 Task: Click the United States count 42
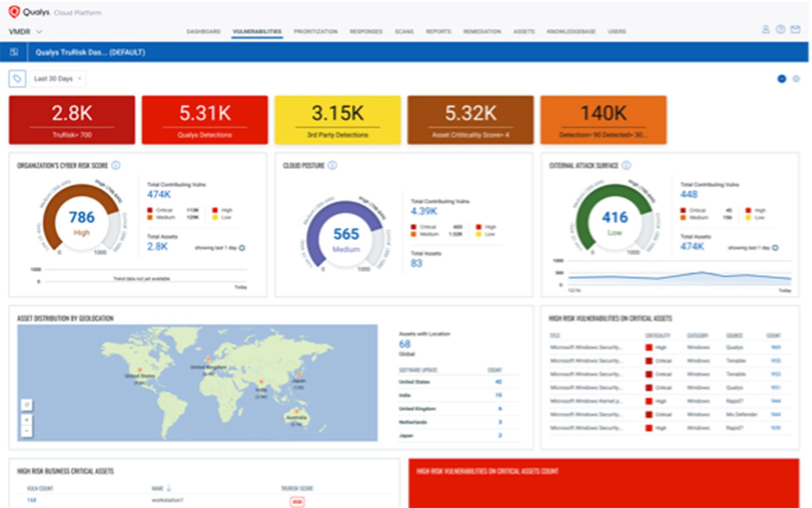(x=498, y=382)
